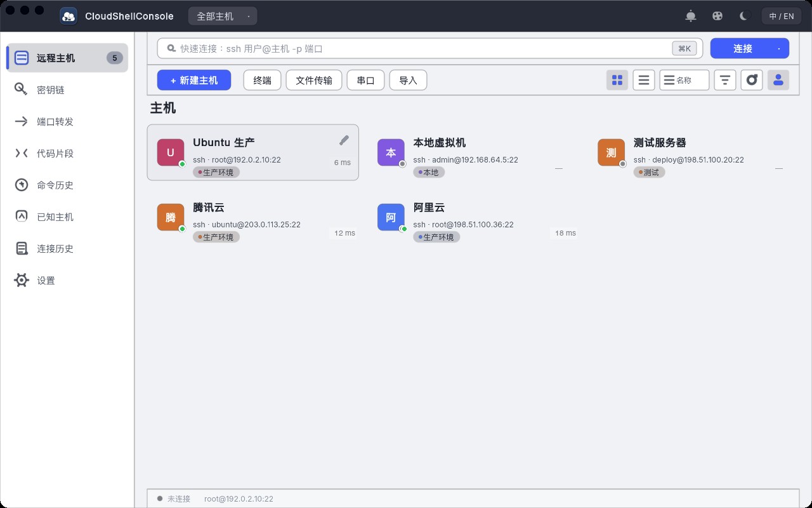Open the filter funnel icon
Viewport: 812px width, 508px height.
[725, 80]
